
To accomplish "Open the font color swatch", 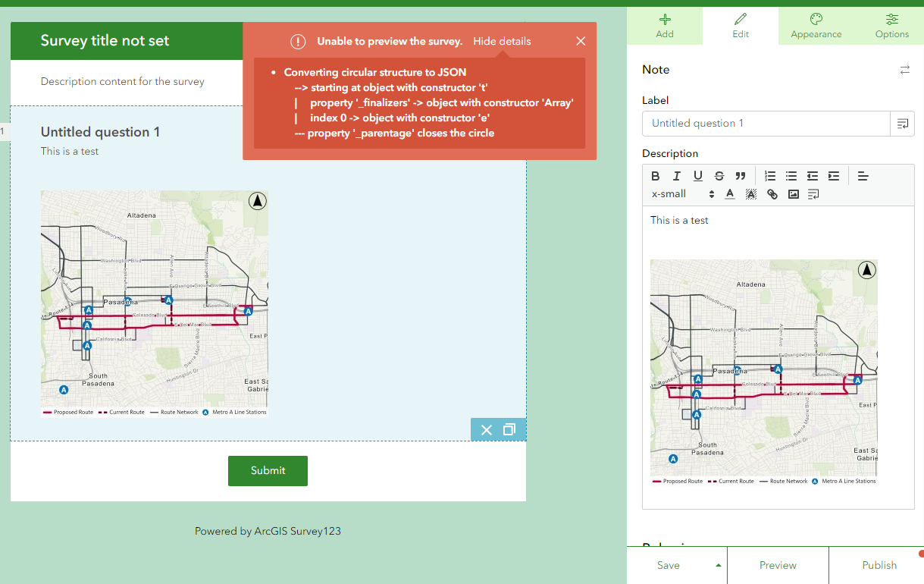I will pyautogui.click(x=729, y=193).
